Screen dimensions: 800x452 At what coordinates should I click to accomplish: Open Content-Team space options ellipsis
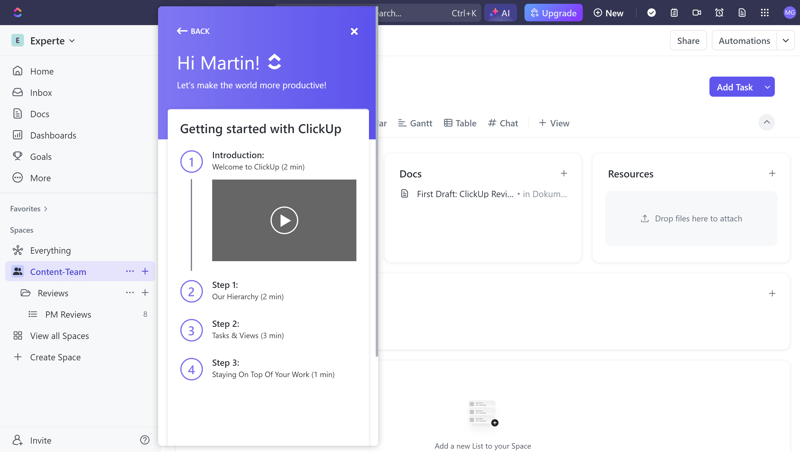click(130, 271)
